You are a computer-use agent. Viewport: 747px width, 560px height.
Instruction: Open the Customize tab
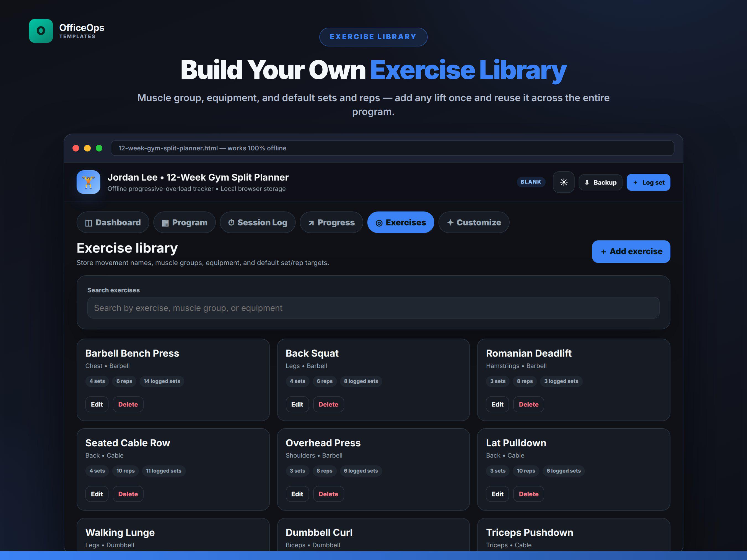pyautogui.click(x=473, y=222)
